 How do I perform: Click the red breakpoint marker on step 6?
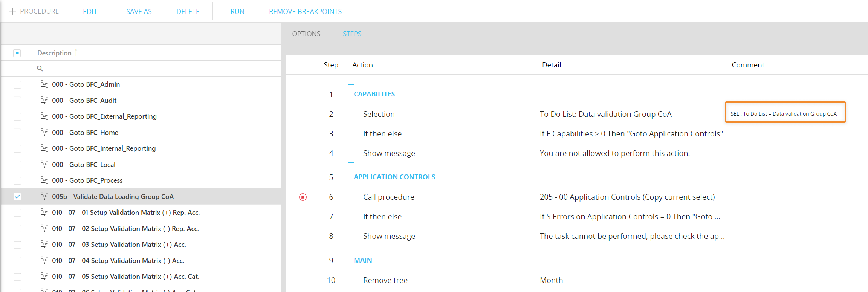pos(303,197)
